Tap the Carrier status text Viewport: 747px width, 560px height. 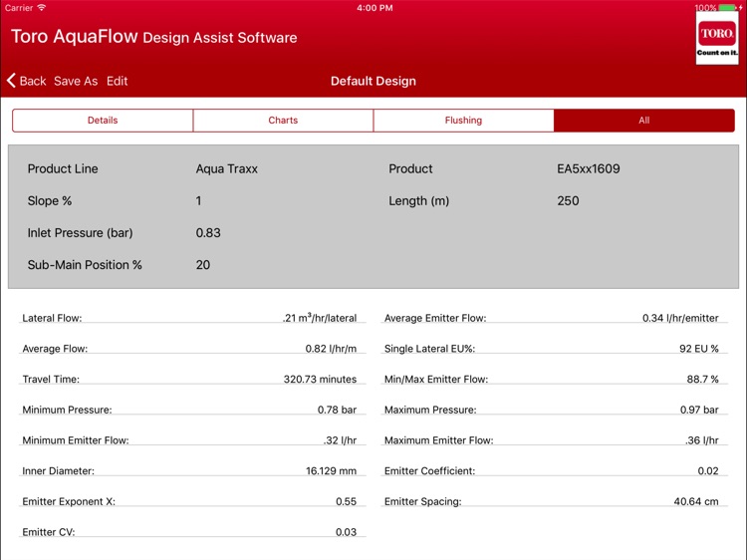pos(19,8)
